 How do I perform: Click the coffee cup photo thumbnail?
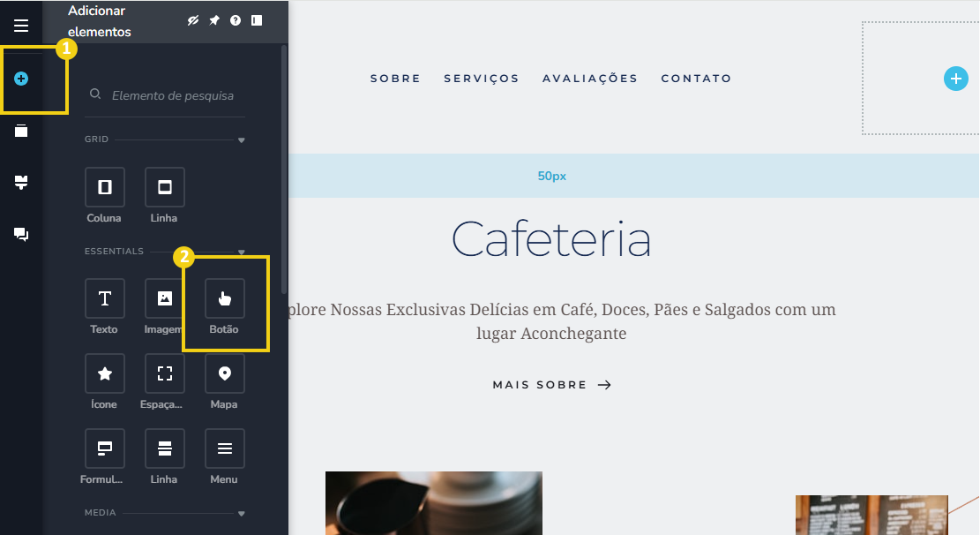click(x=434, y=503)
